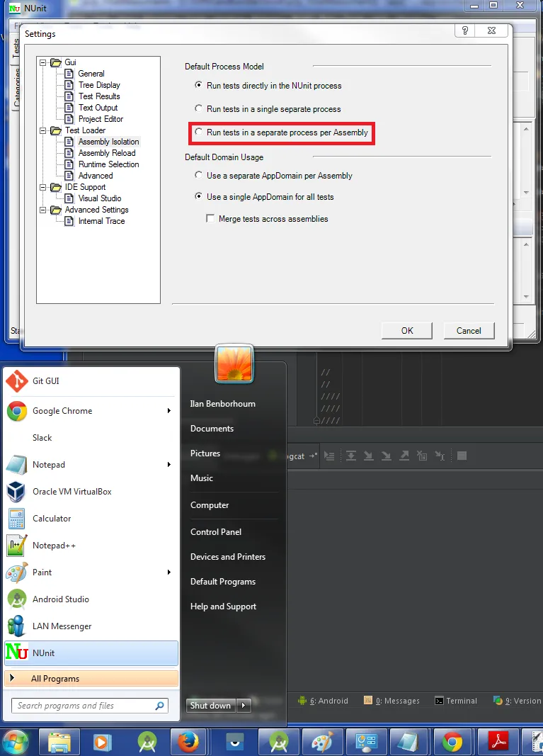The image size is (543, 756).
Task: Open the Internal Trace settings page
Action: tap(102, 221)
